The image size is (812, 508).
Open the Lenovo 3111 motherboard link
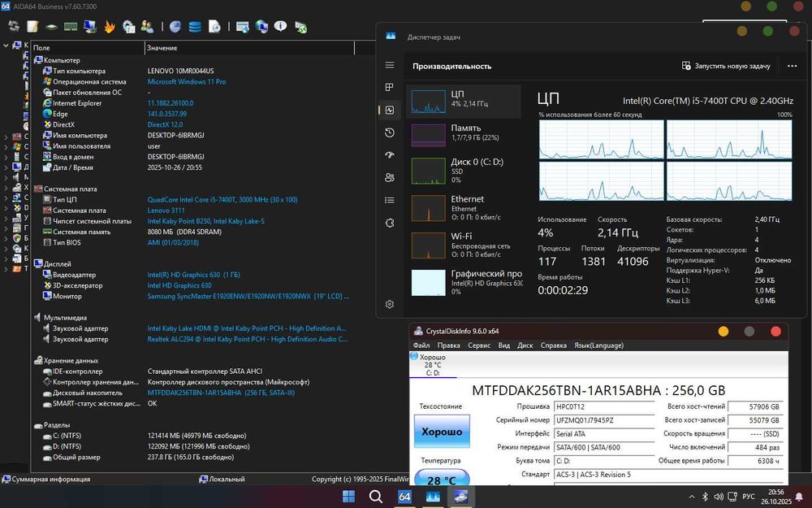(166, 211)
